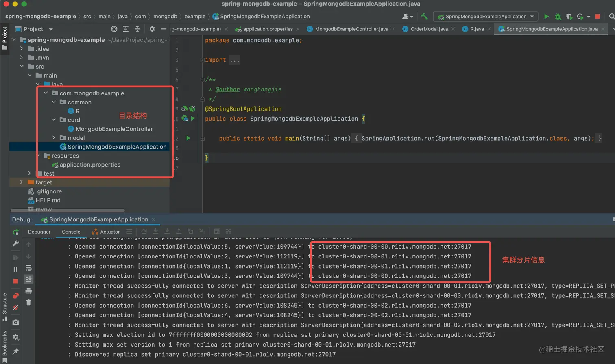Close the SpringMongodbExampleApplication debug session tab
This screenshot has width=615, height=364.
point(153,220)
